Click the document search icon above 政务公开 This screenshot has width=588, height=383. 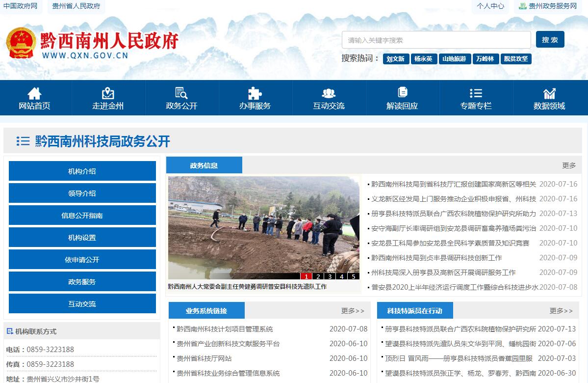181,93
